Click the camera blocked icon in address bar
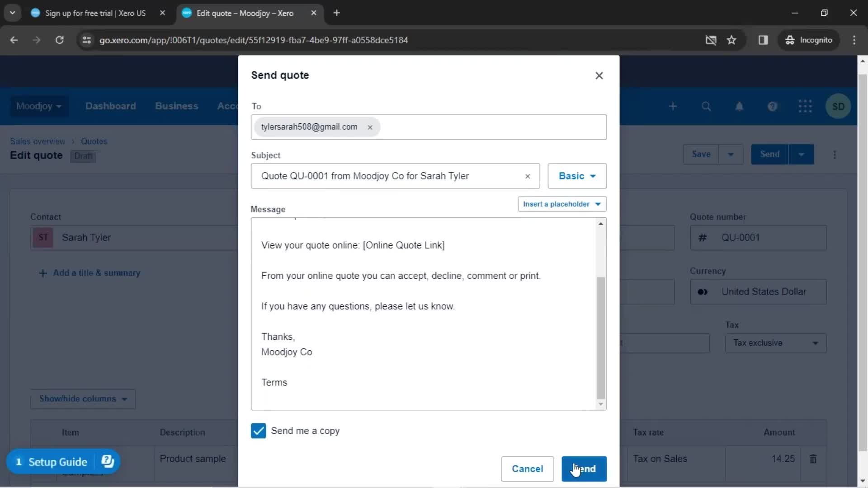 click(711, 40)
